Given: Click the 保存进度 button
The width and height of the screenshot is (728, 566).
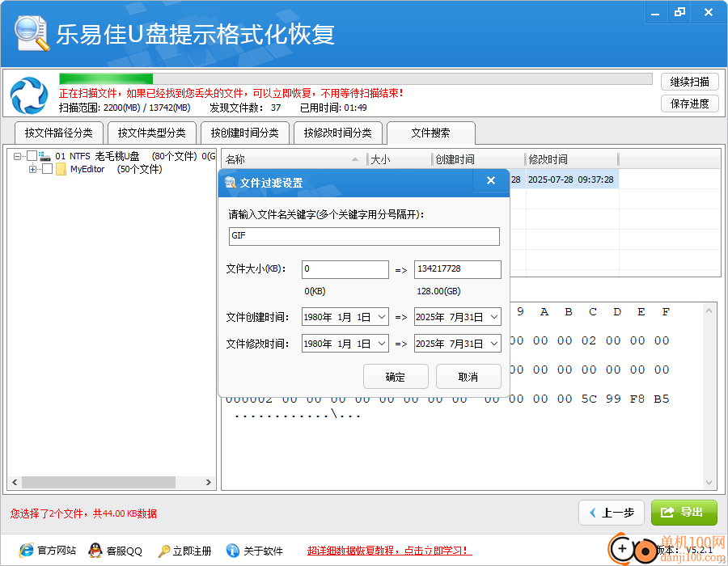Looking at the screenshot, I should (689, 103).
